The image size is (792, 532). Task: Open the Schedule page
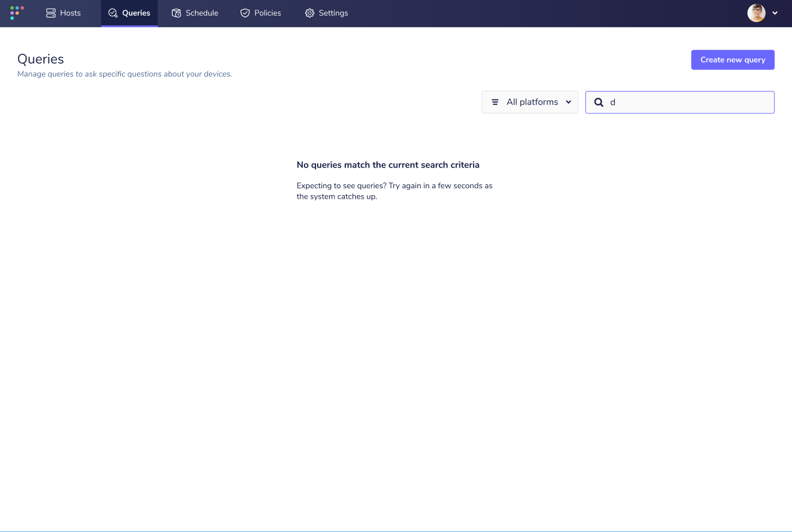tap(195, 13)
